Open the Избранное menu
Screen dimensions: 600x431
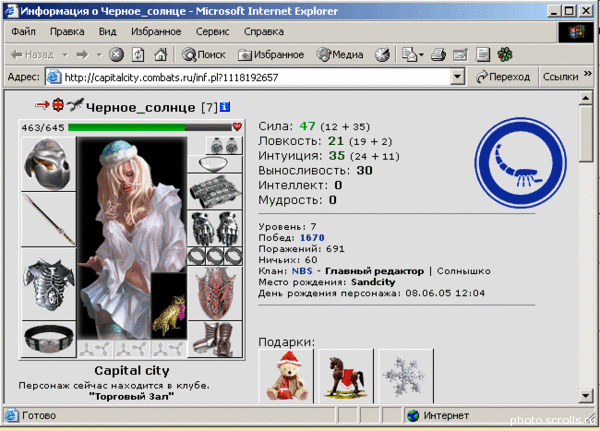[156, 31]
